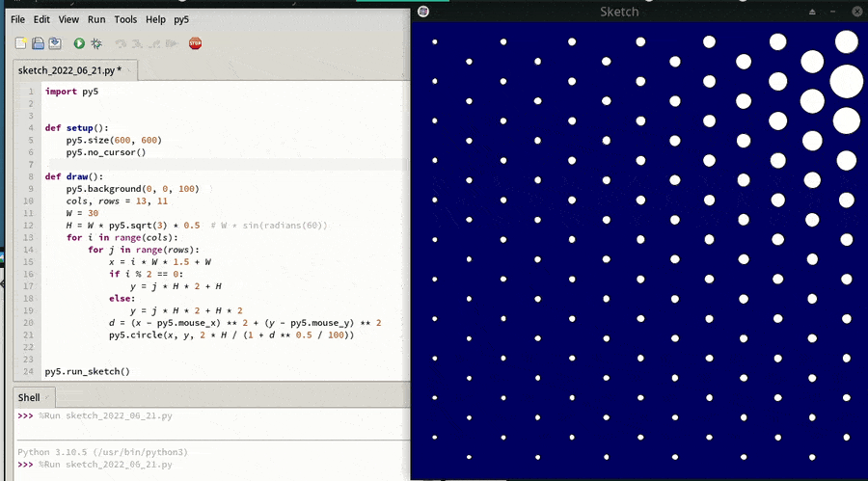Click the Open file folder icon
The width and height of the screenshot is (868, 481).
[38, 43]
